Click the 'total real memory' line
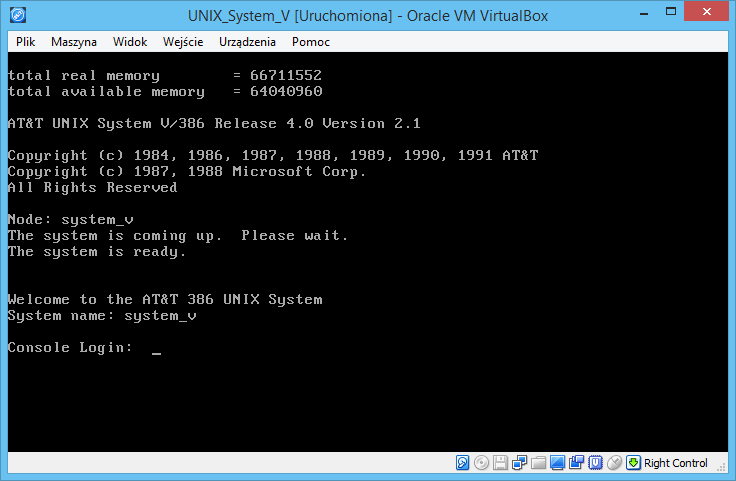Viewport: 736px width, 481px height. [x=165, y=75]
